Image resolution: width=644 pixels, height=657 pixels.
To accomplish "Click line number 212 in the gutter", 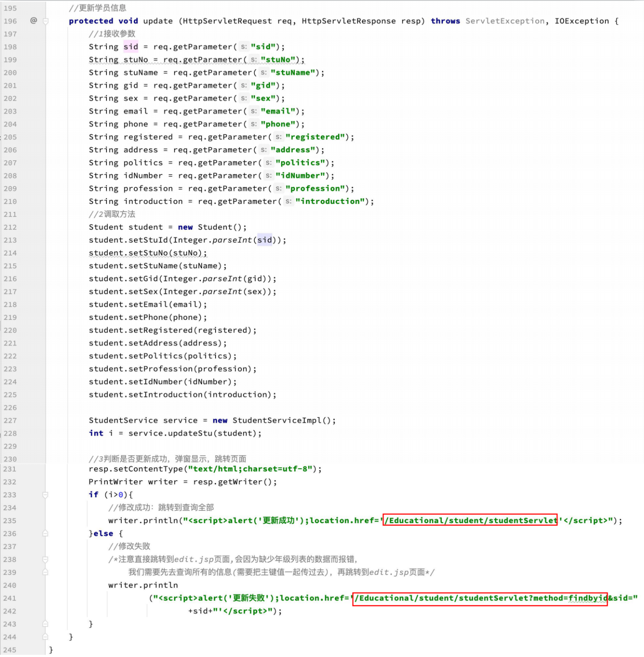I will point(10,227).
